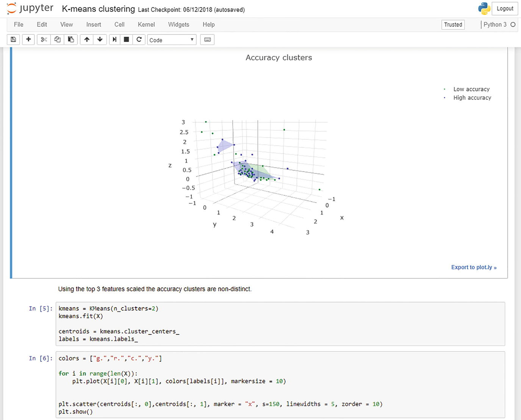Restart the kernel icon
The image size is (521, 420).
click(x=139, y=39)
